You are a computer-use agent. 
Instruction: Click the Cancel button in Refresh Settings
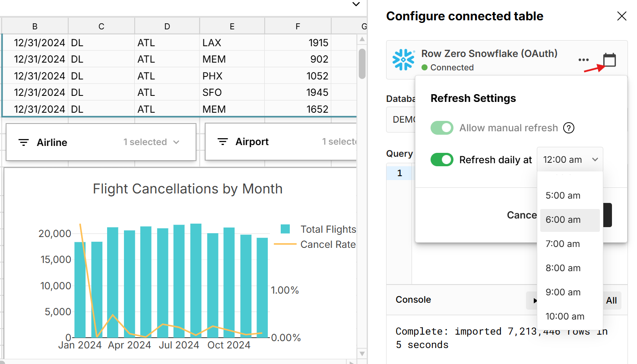(521, 215)
